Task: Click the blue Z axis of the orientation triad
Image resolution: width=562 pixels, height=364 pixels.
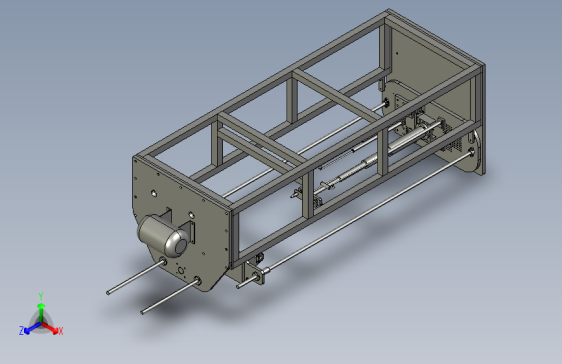Action: point(33,328)
